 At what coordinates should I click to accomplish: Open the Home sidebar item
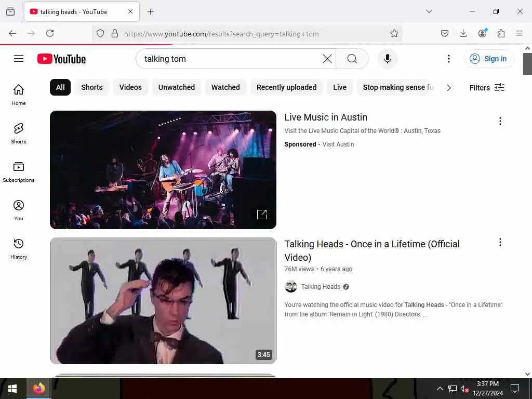[x=19, y=95]
